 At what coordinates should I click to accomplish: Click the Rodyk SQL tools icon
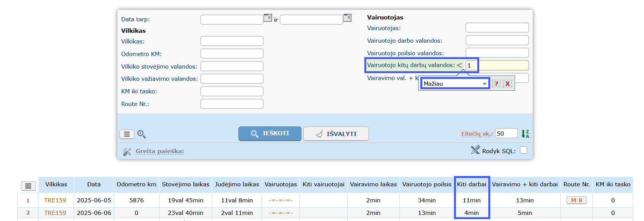tap(475, 150)
